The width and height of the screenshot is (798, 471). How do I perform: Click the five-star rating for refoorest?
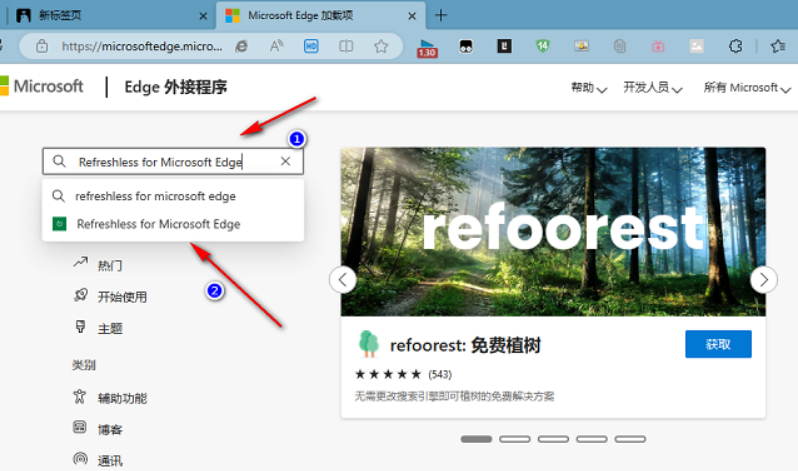click(x=388, y=375)
